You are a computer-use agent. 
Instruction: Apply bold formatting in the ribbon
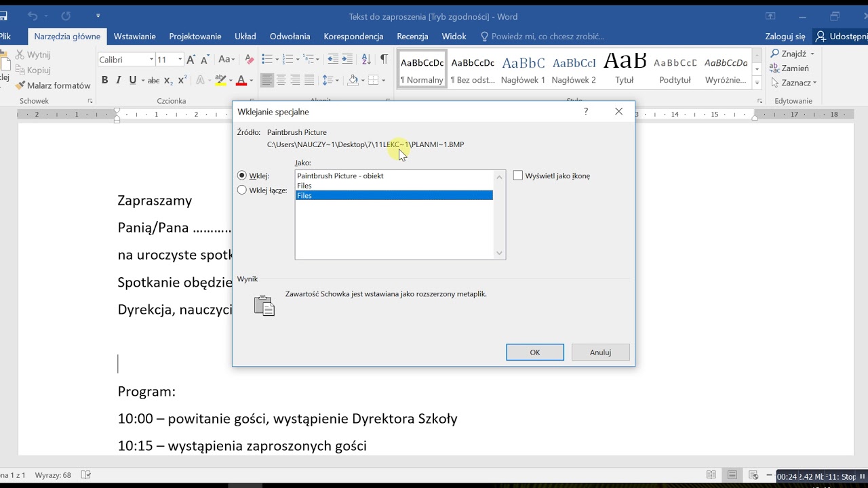[x=104, y=80]
